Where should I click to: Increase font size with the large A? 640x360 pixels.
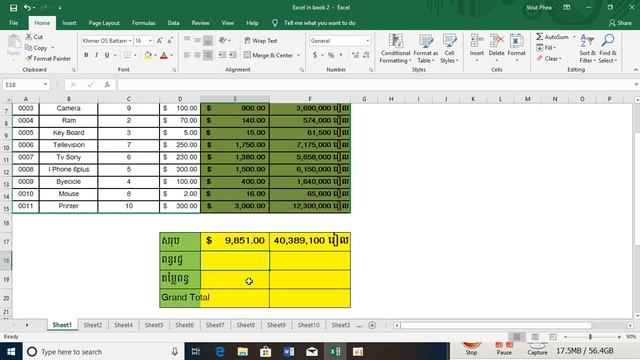[x=160, y=41]
